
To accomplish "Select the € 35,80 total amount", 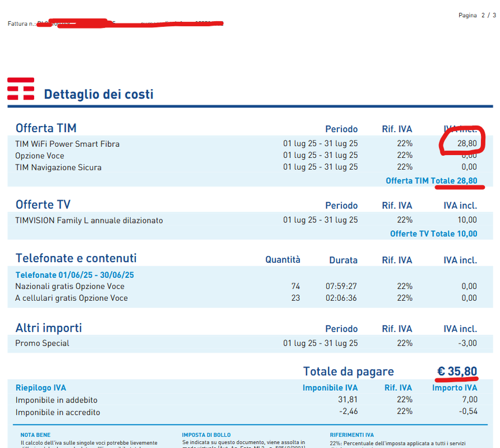I will click(x=457, y=371).
